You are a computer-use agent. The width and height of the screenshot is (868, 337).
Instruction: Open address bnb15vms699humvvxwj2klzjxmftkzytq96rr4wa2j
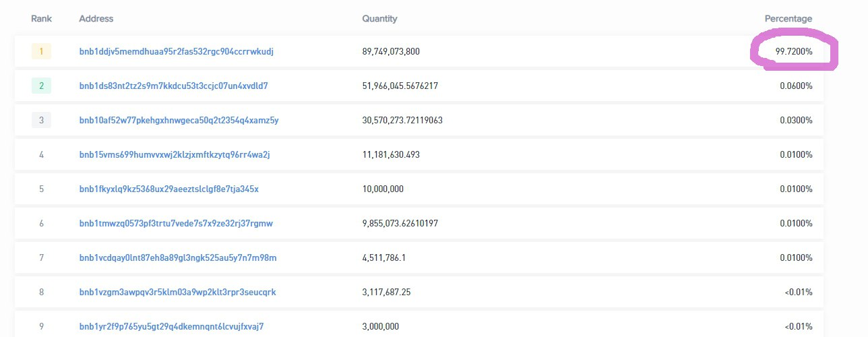click(x=175, y=154)
